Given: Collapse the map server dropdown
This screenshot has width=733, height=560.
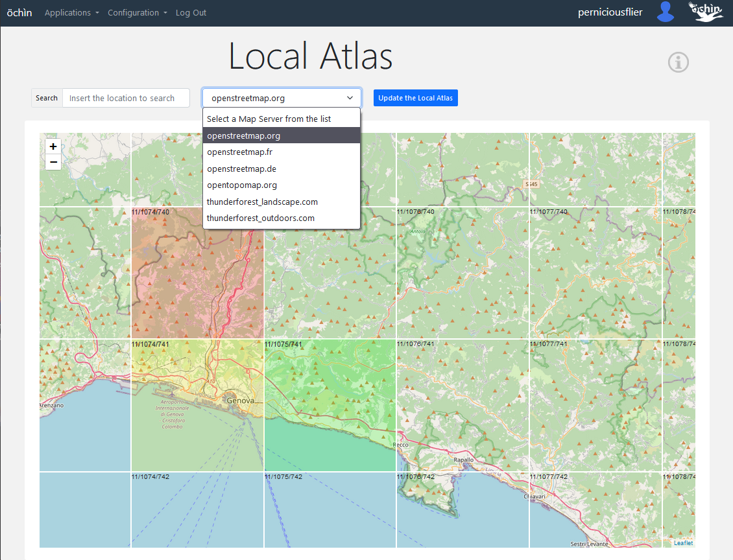Looking at the screenshot, I should (282, 98).
